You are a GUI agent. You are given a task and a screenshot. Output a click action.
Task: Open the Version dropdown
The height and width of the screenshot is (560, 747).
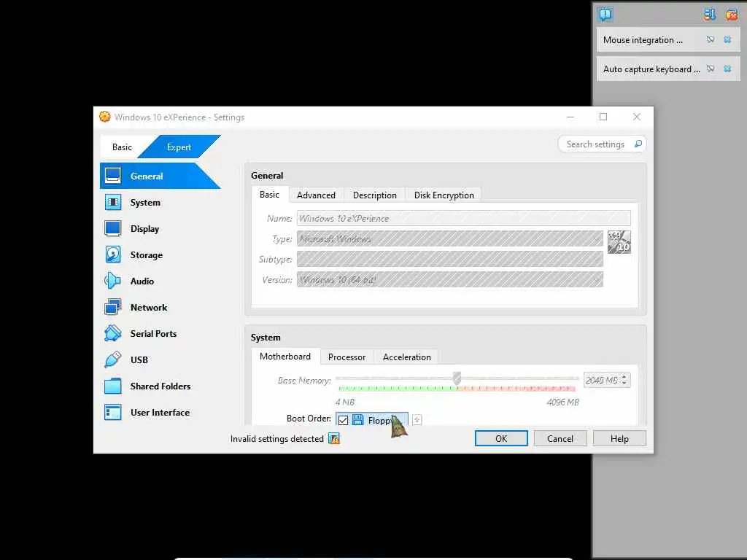[449, 279]
